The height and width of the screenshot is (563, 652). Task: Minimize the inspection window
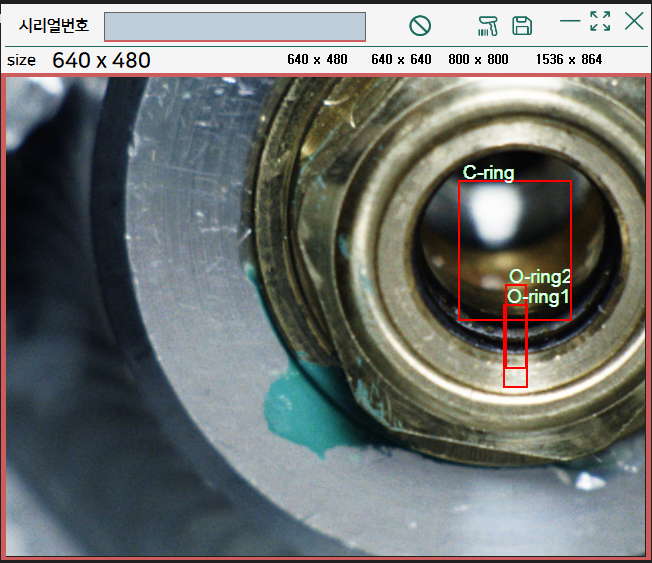coord(570,20)
